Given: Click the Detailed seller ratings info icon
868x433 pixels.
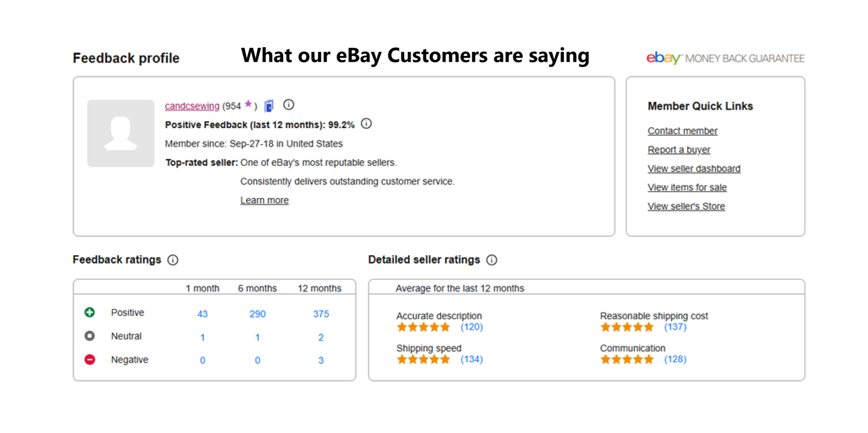Looking at the screenshot, I should [492, 260].
